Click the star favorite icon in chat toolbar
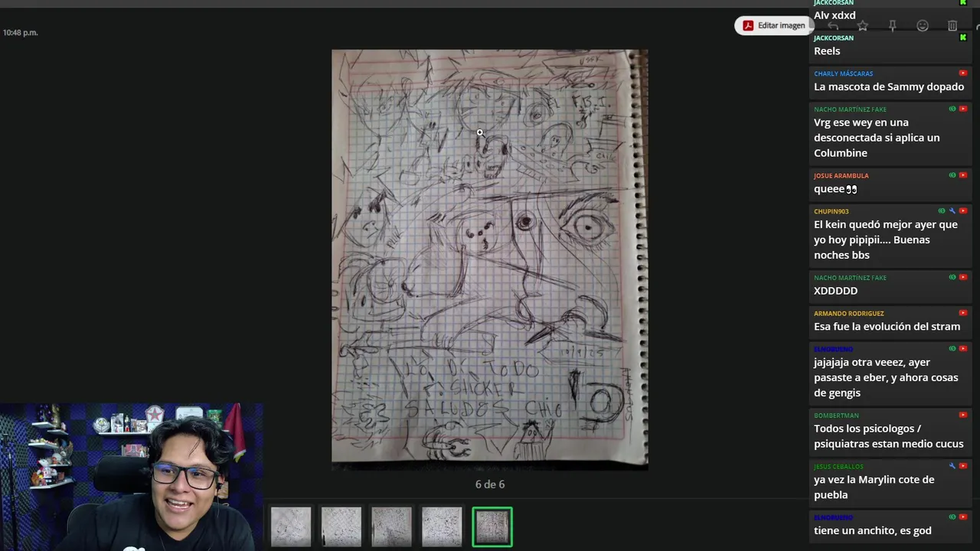This screenshot has height=551, width=980. (863, 26)
